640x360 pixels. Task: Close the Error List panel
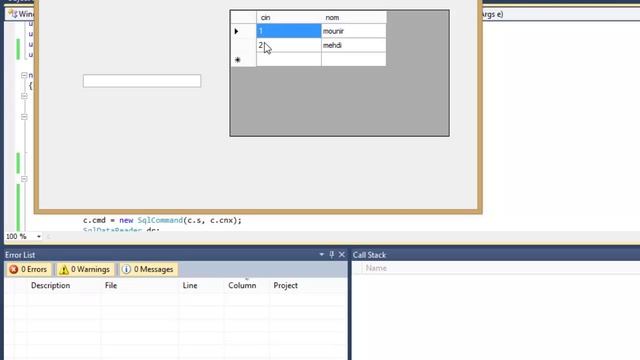342,255
